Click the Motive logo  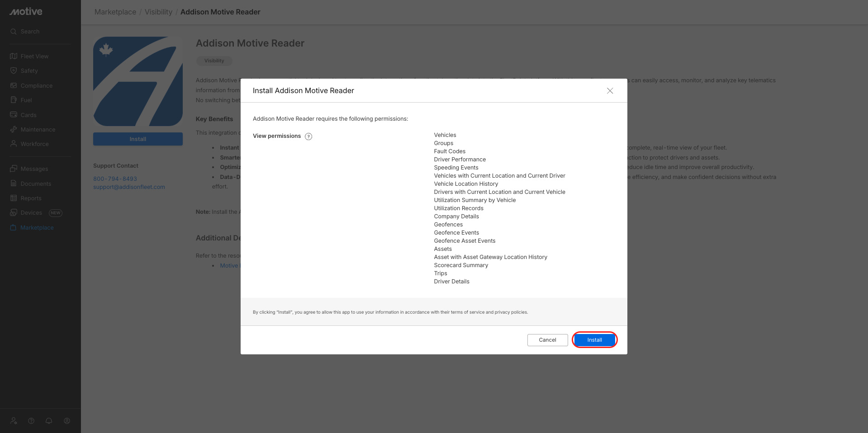coord(26,12)
